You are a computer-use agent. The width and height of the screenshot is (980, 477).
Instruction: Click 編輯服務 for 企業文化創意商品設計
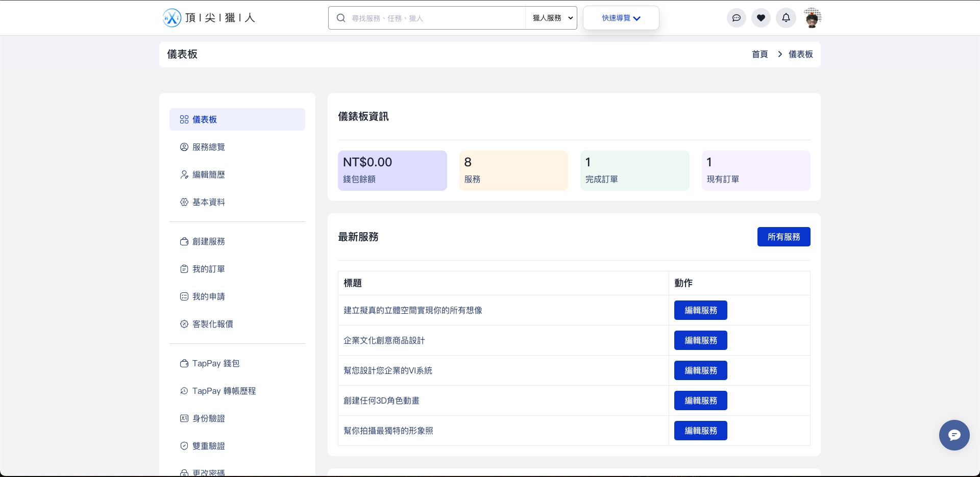[x=700, y=340]
